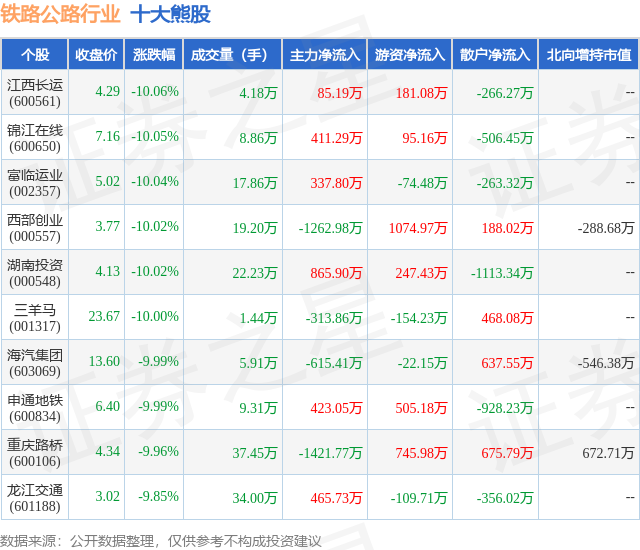The image size is (640, 550).
Task: Click the -10.05% change value
Action: (x=155, y=136)
